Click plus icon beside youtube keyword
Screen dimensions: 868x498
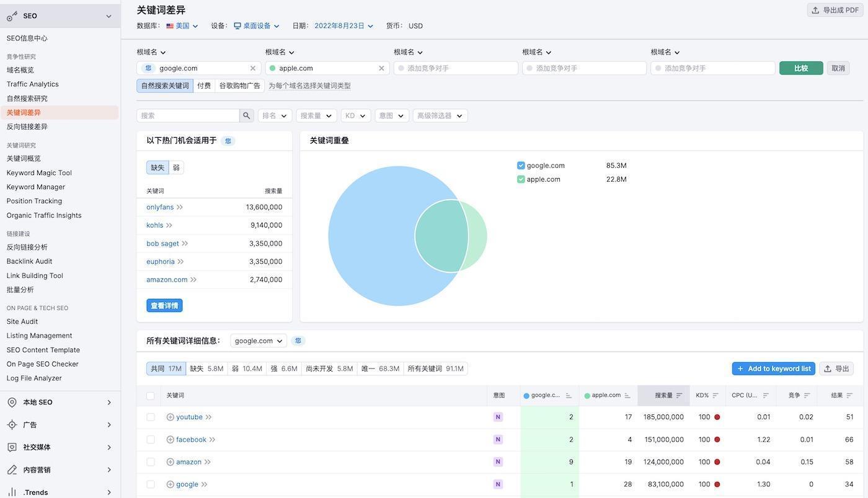[x=170, y=417]
